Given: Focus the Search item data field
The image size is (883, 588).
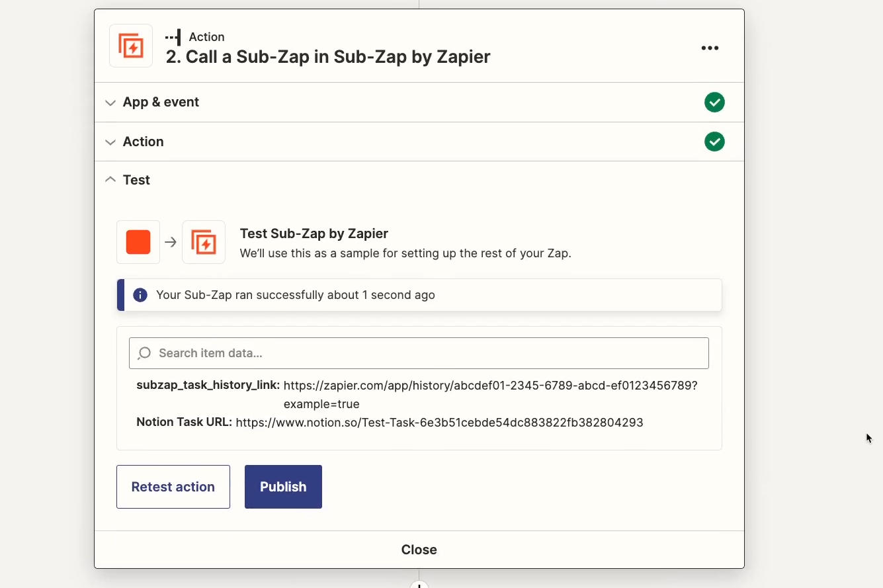Looking at the screenshot, I should 419,353.
